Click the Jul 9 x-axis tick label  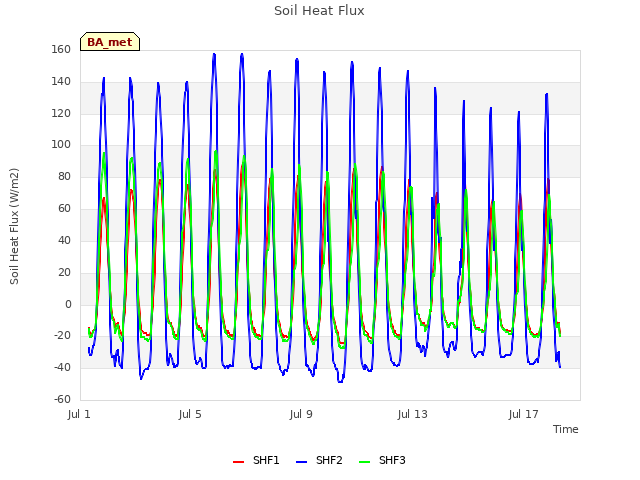[301, 414]
